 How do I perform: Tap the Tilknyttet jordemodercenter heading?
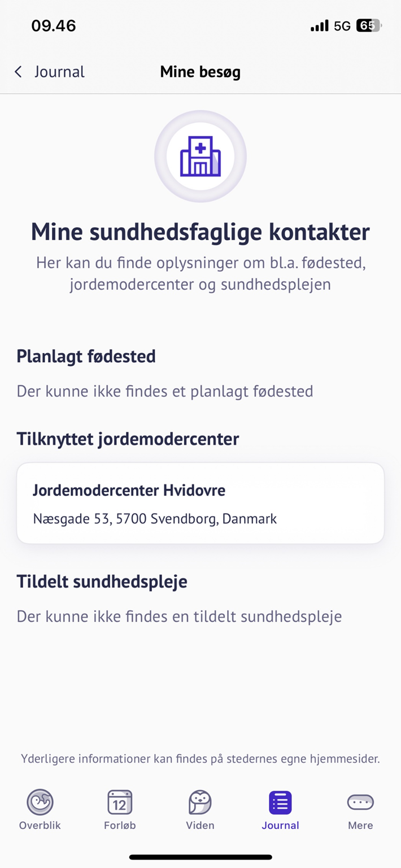pos(127,439)
